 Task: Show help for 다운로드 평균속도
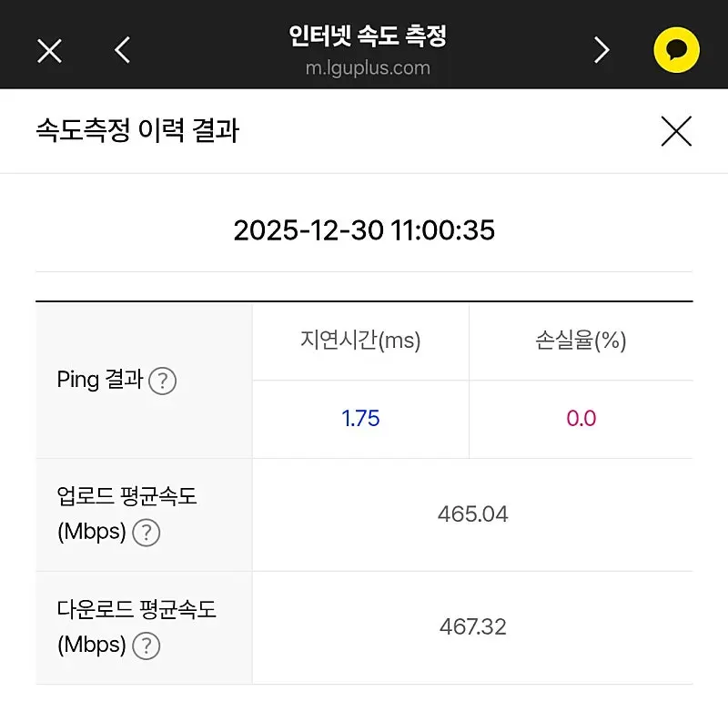146,646
